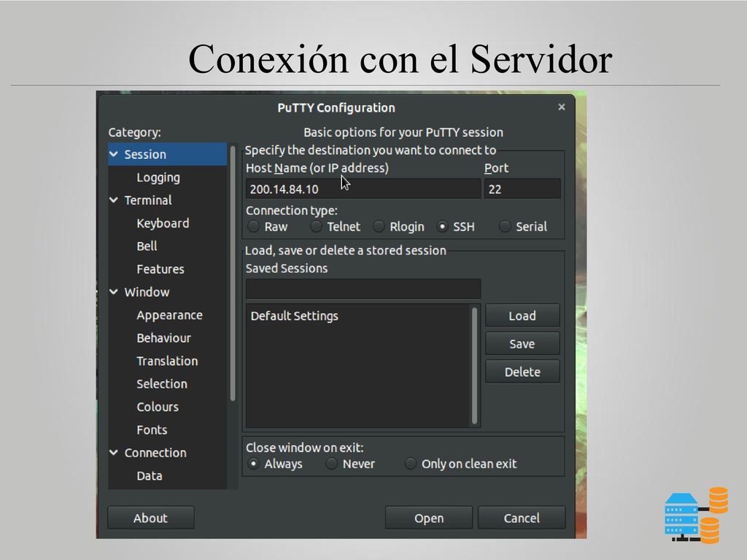Viewport: 747px width, 560px height.
Task: Open the Selection settings
Action: click(x=161, y=384)
